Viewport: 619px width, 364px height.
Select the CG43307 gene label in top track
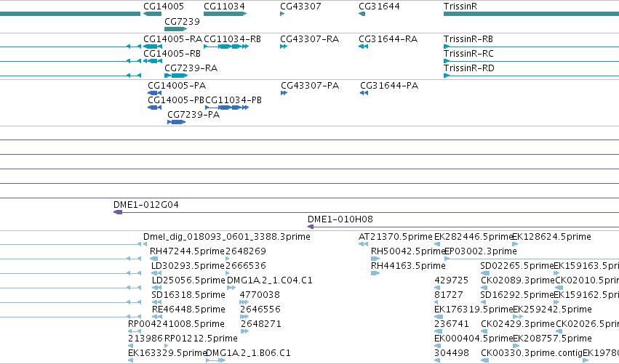[300, 7]
